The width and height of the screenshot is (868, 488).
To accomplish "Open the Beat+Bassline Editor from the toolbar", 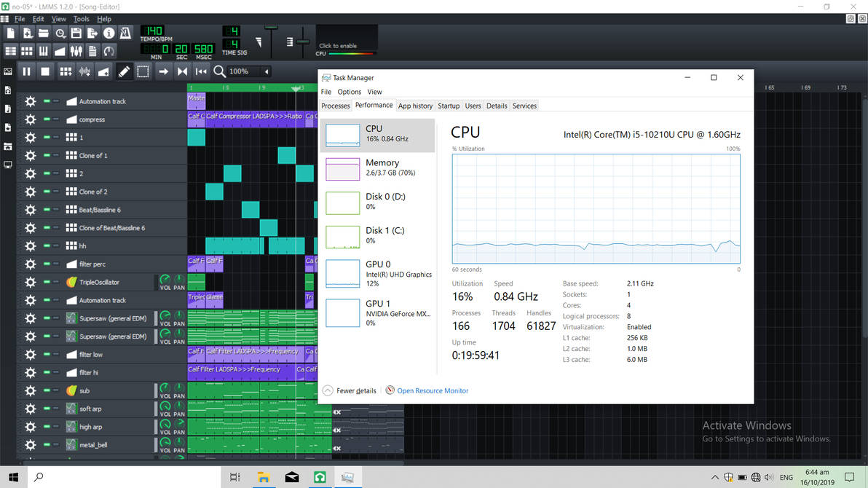I will [26, 52].
